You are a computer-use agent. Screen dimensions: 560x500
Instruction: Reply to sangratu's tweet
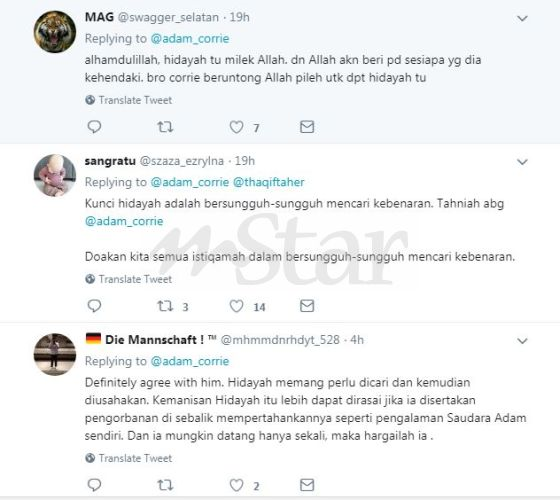point(94,306)
